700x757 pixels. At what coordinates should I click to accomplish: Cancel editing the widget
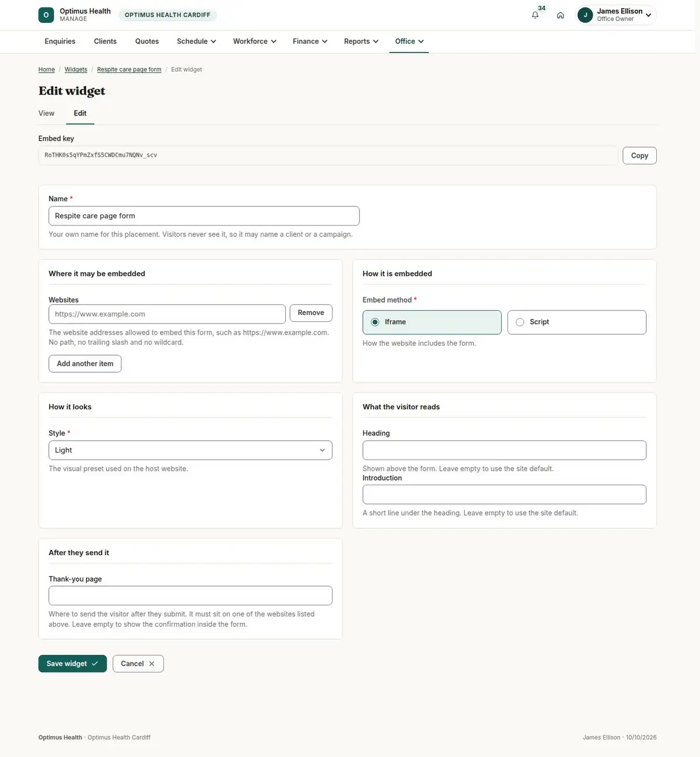click(138, 664)
